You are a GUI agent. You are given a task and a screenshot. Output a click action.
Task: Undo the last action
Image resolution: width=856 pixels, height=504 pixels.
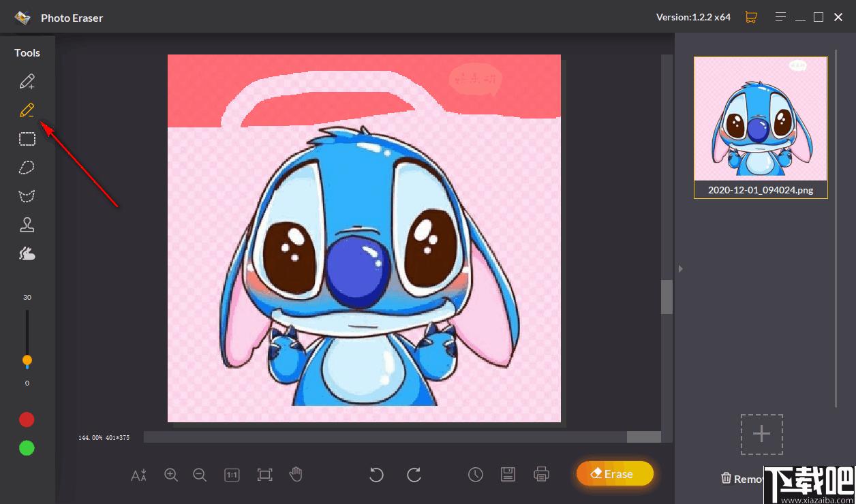coord(376,475)
